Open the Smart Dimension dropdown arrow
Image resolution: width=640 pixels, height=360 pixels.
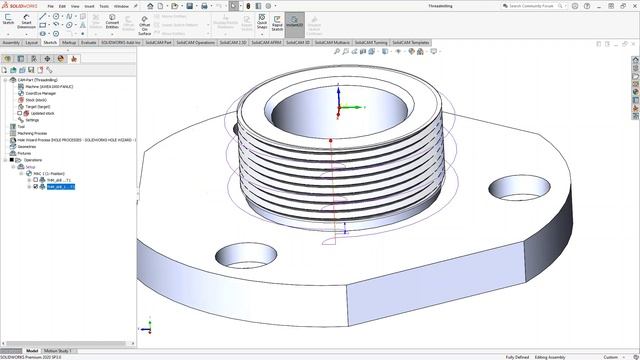27,34
